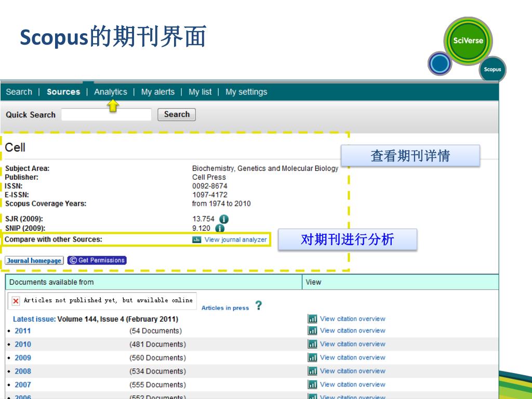Screen dimensions: 532x399
Task: Click the SNIP (2009) info icon
Action: [x=220, y=229]
